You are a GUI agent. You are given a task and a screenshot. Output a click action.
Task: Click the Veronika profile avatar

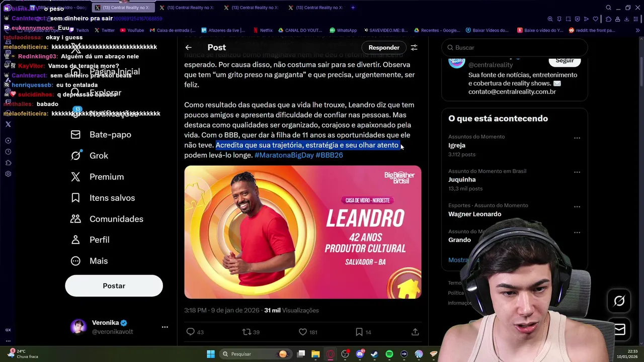point(78,327)
